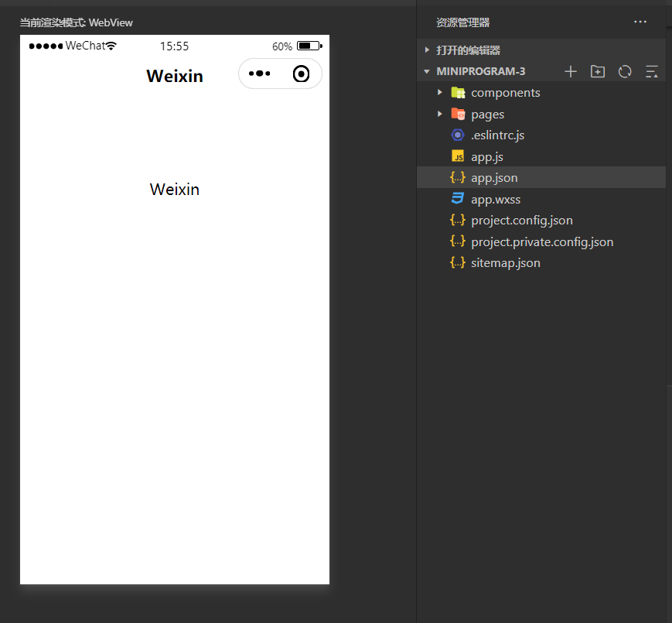
Task: Open the components folder
Action: pos(541,92)
